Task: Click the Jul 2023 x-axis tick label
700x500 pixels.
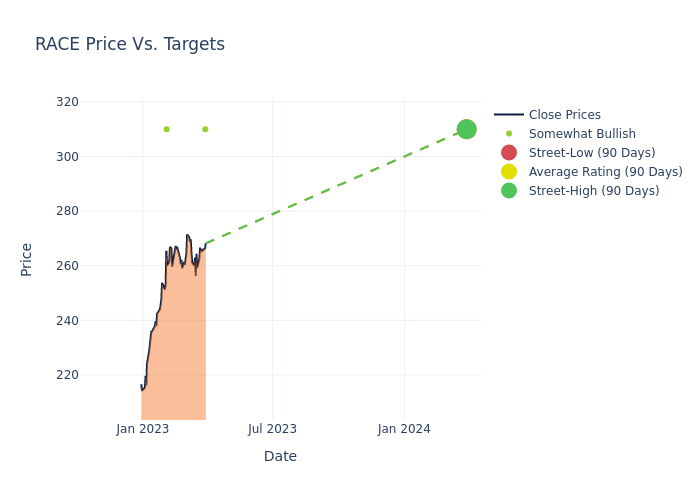Action: tap(272, 429)
